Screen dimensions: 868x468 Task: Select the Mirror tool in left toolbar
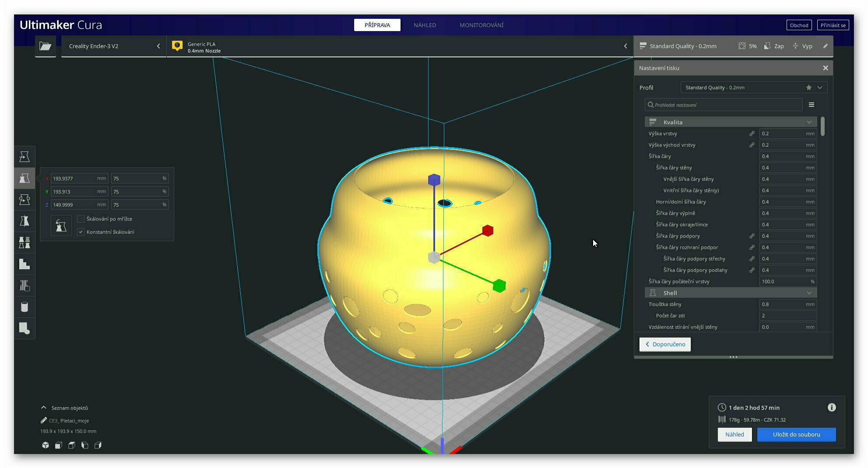pos(25,221)
